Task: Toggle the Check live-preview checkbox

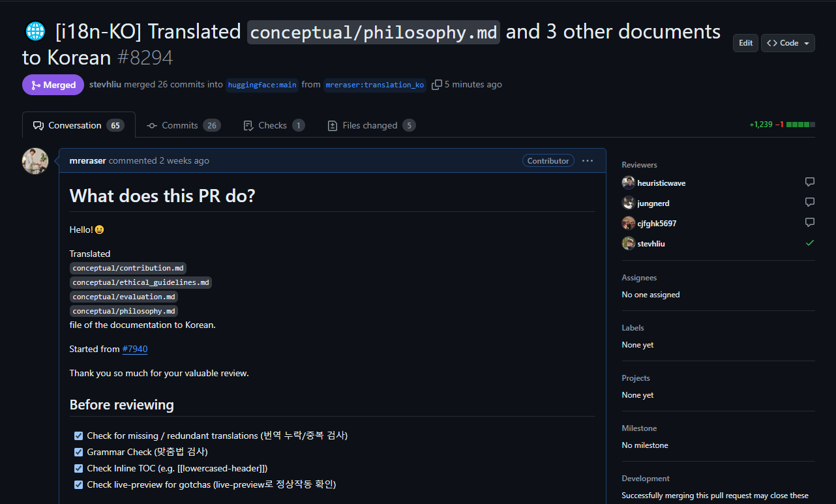Action: coord(78,484)
